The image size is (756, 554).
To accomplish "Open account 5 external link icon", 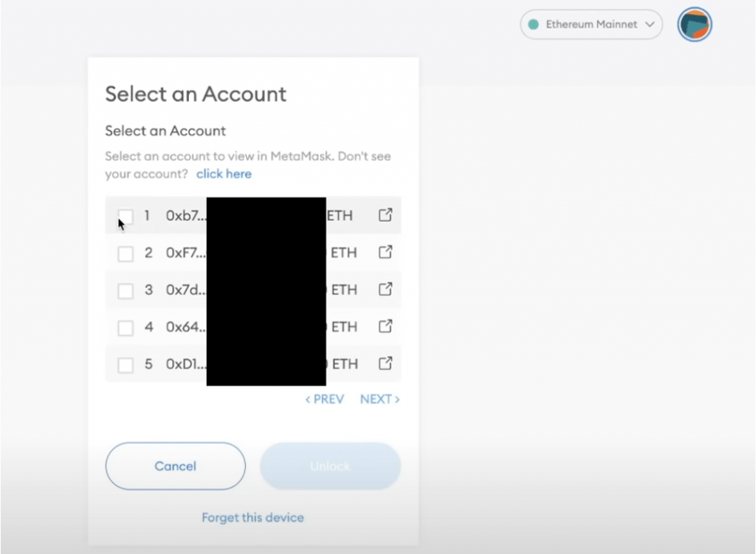I will click(385, 363).
